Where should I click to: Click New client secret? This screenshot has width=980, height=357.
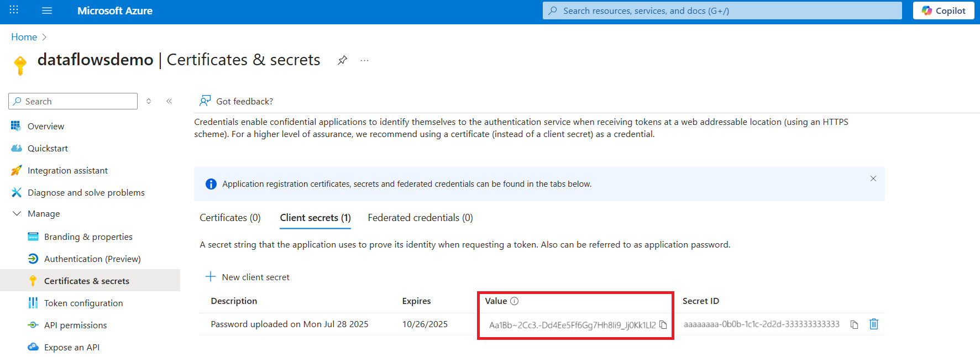coord(248,277)
